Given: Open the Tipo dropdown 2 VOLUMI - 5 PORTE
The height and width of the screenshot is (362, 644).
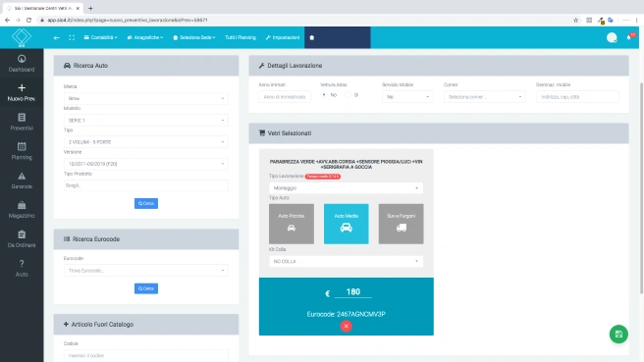Looking at the screenshot, I should [x=146, y=142].
